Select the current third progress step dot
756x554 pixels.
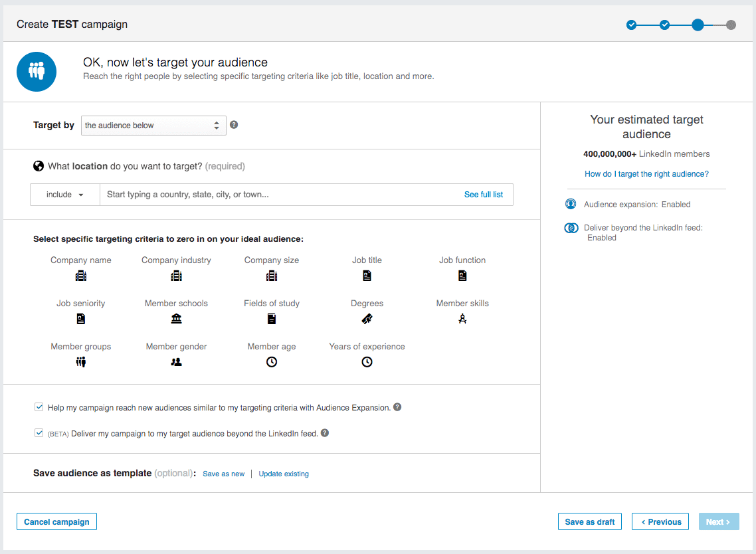click(x=698, y=25)
